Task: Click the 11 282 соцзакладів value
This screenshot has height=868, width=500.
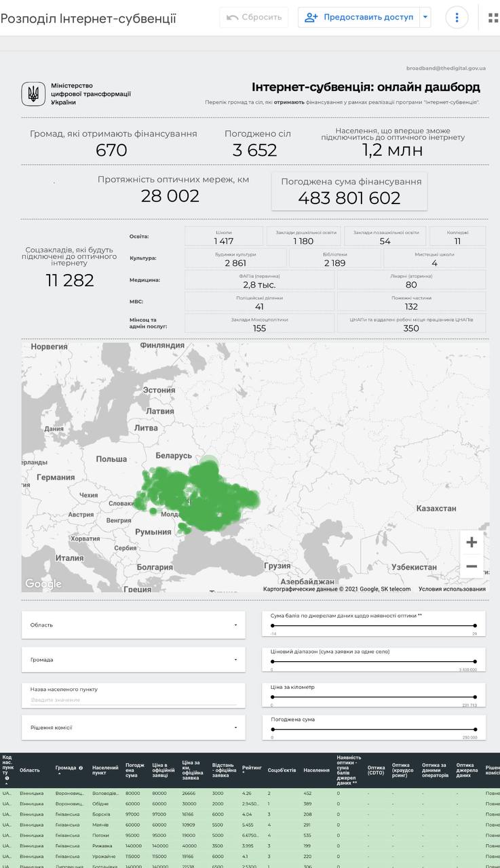Action: pyautogui.click(x=70, y=280)
